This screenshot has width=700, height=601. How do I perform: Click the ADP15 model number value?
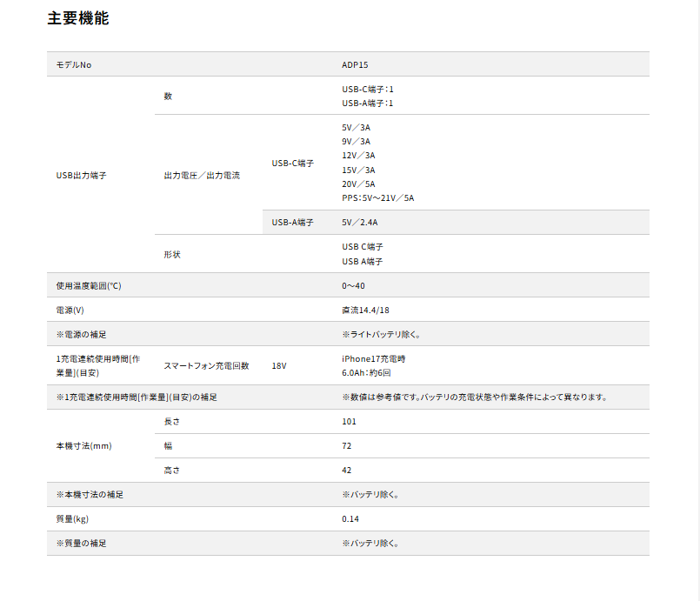point(356,64)
